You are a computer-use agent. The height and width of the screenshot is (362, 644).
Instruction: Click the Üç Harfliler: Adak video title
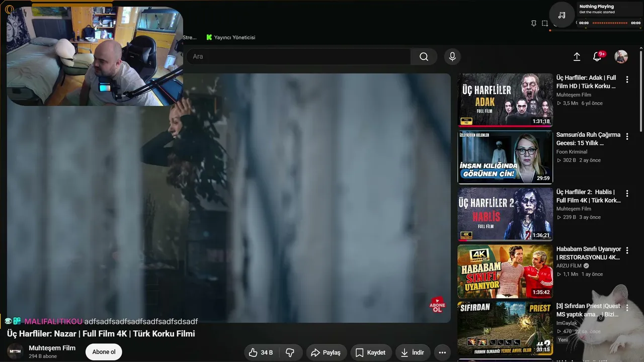pyautogui.click(x=586, y=82)
